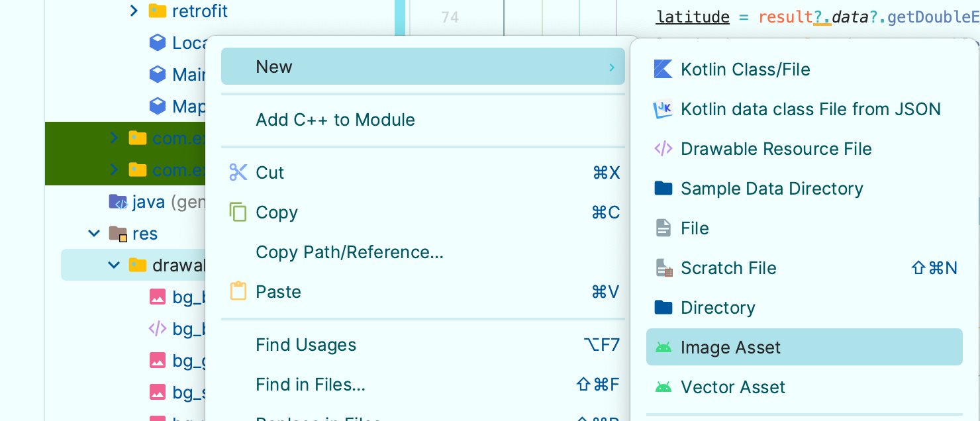Click the scissors Cut icon

pos(238,173)
